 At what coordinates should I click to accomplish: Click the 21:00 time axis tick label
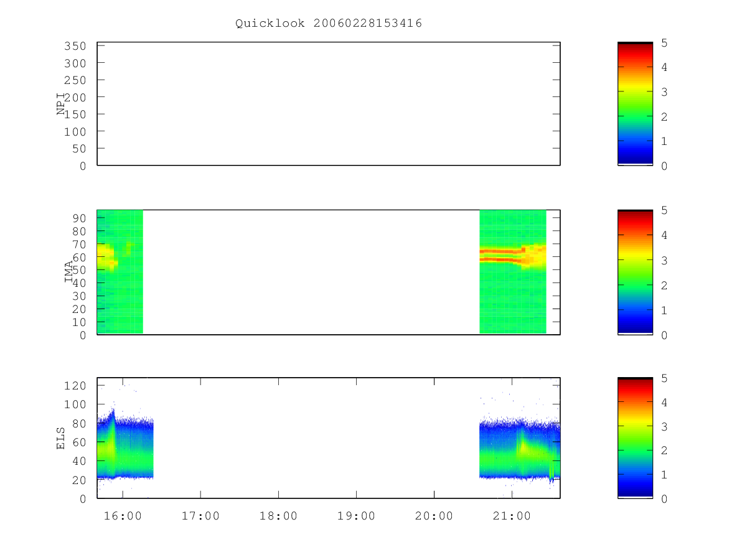click(512, 516)
